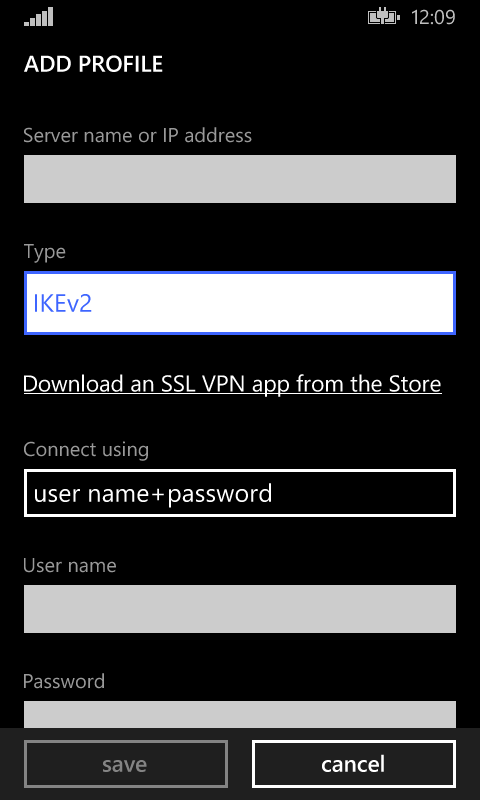The width and height of the screenshot is (480, 800).
Task: Click the cancel button
Action: pos(353,764)
